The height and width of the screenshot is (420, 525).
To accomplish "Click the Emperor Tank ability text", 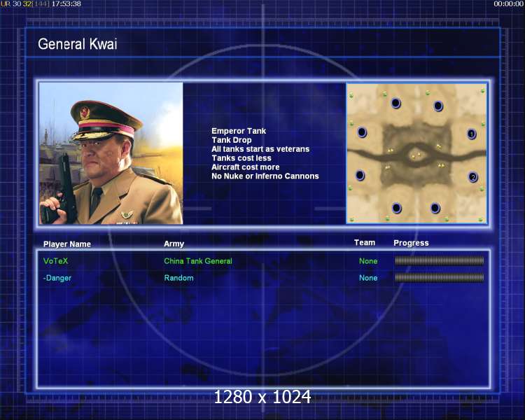I will click(x=239, y=131).
